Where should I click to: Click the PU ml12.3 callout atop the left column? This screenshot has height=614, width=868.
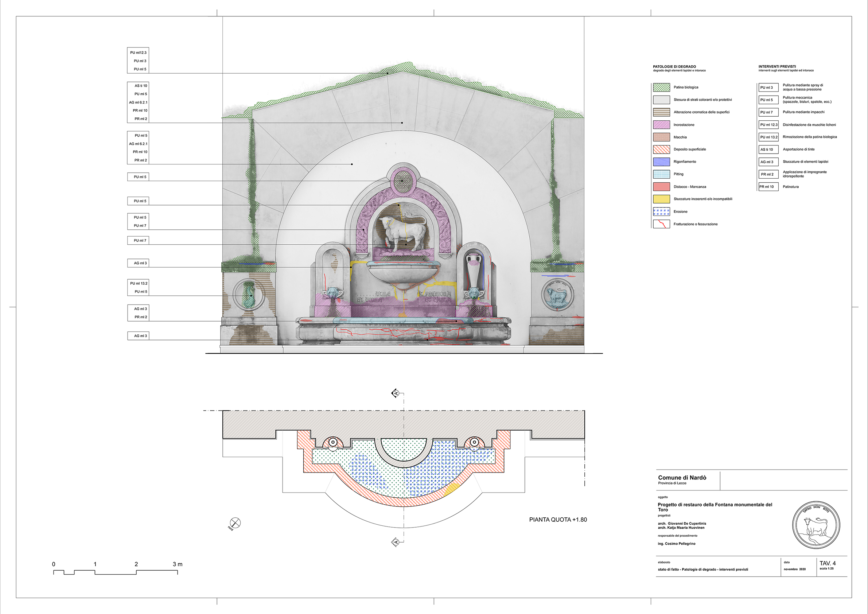[x=138, y=53]
